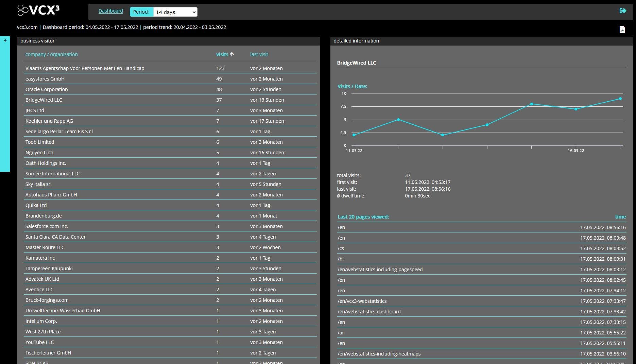Image resolution: width=636 pixels, height=364 pixels.
Task: Click Last 20 pages viewed heading
Action: click(x=363, y=217)
